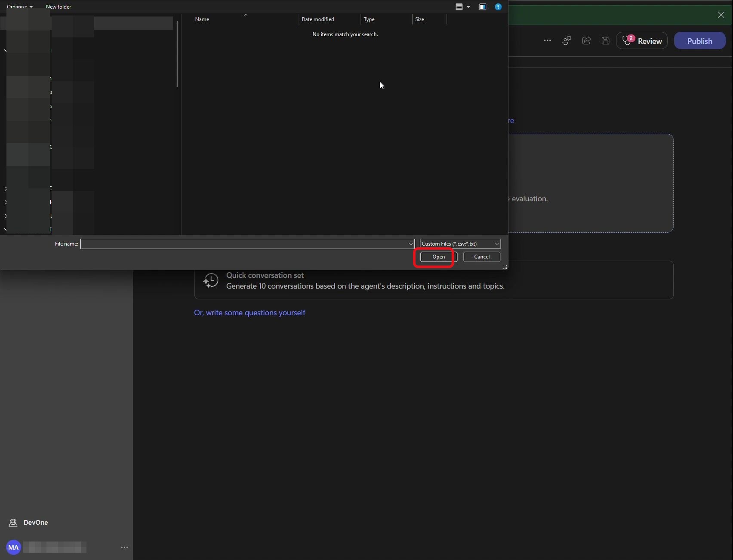Click Or, write some questions yourself link
Screen dimensions: 733x560
(x=249, y=313)
